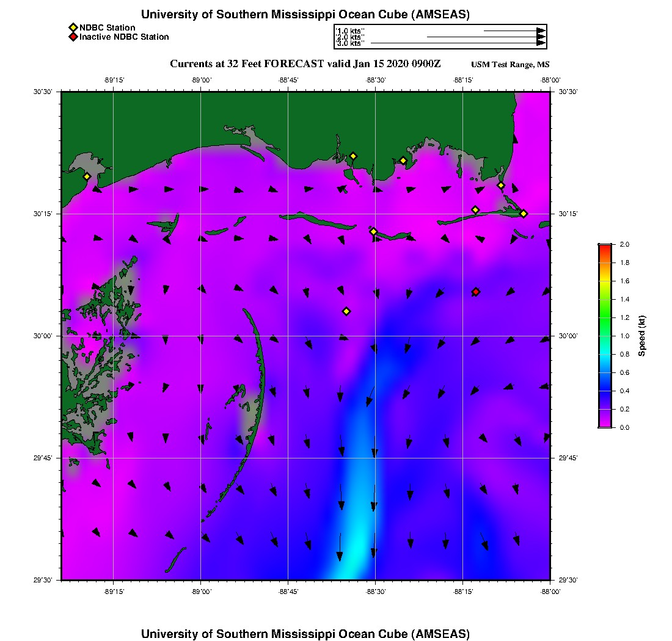Click the 'USM Test Range, MS' label
The height and width of the screenshot is (641, 672).
click(x=510, y=65)
